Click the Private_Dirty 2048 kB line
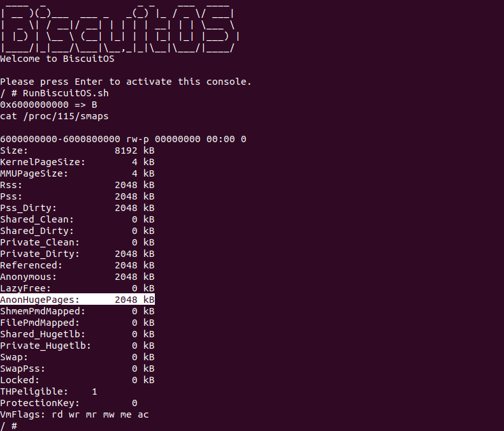Image resolution: width=504 pixels, height=431 pixels. tap(77, 254)
